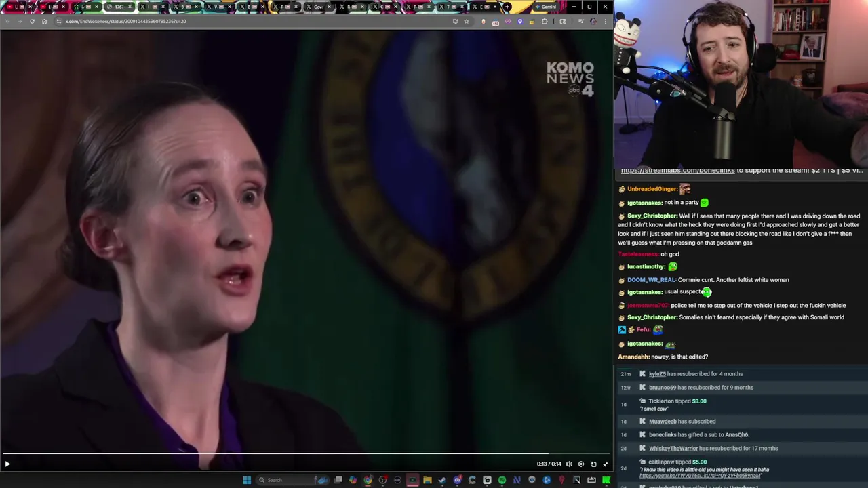Open kyleZ5 in the resubscribed event
Screen dimensions: 868x488
coord(657,374)
